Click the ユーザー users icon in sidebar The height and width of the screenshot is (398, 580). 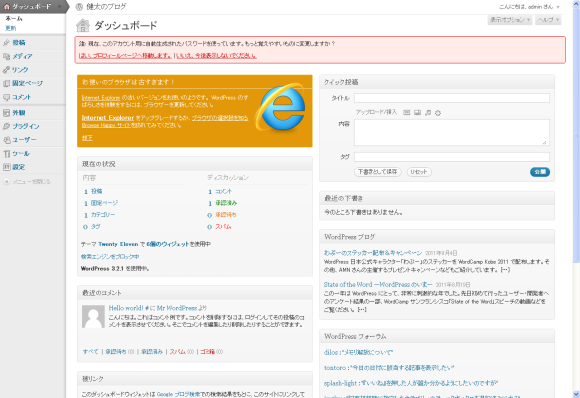coord(6,140)
